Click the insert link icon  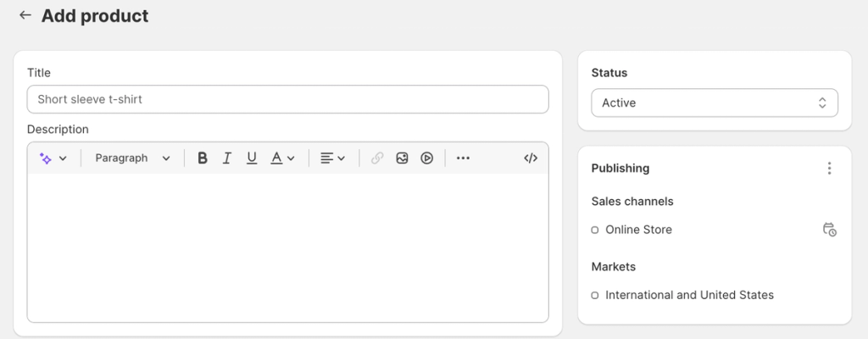point(377,158)
